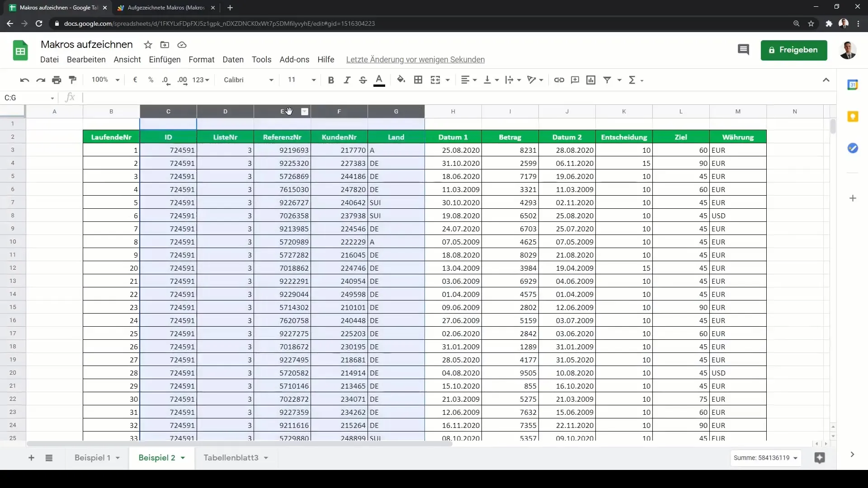Open the borders menu
The height and width of the screenshot is (488, 868).
418,80
